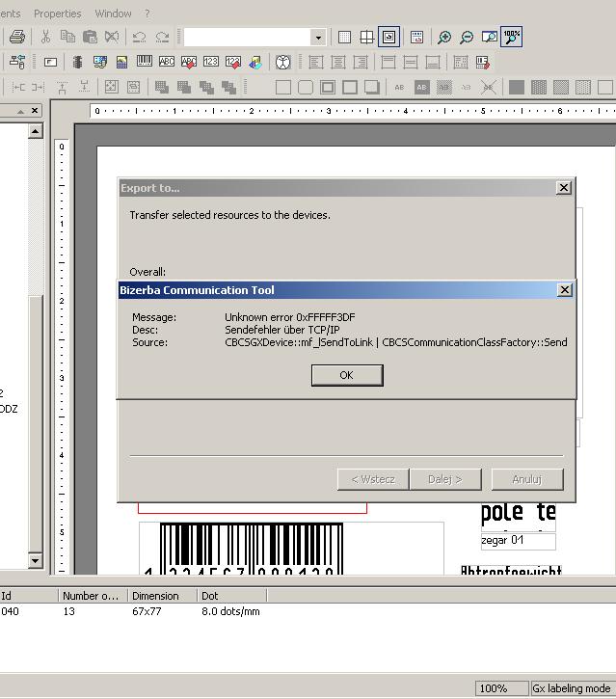Click the Undo arrow icon
This screenshot has width=616, height=699.
tap(139, 37)
